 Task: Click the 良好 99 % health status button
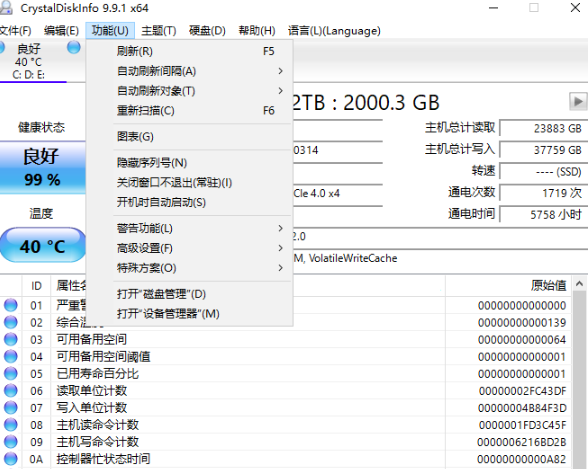(42, 167)
